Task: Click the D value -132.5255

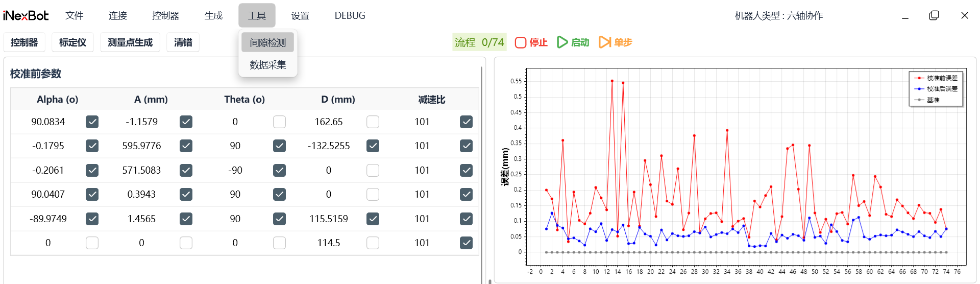Action: point(329,146)
